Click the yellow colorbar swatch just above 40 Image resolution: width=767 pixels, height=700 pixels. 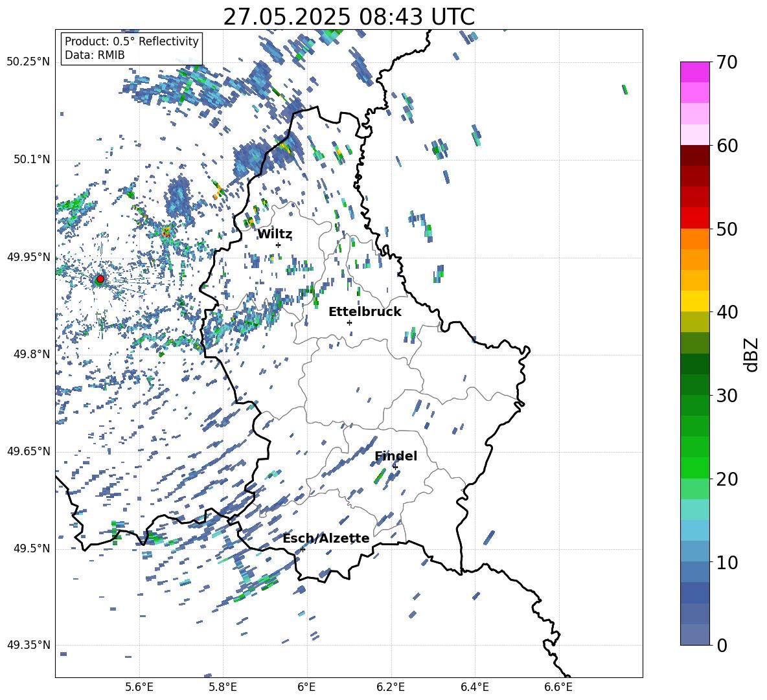(x=694, y=301)
